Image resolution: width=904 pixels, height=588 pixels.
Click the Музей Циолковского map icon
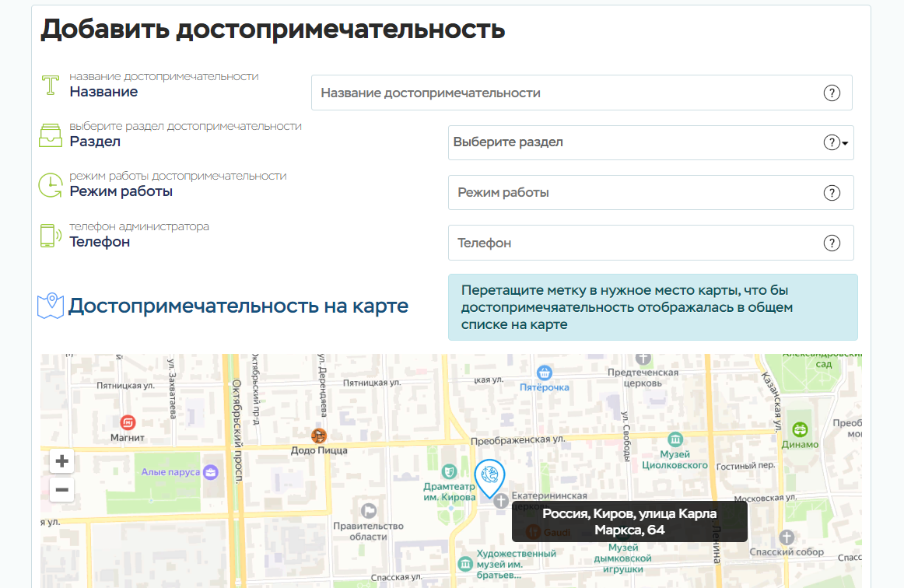(675, 439)
